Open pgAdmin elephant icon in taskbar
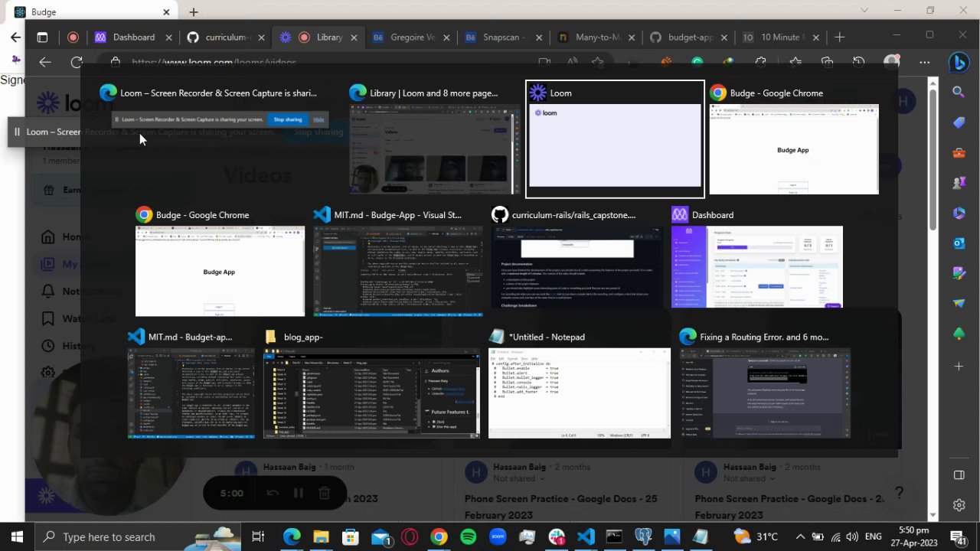Image resolution: width=980 pixels, height=551 pixels. coord(644,536)
